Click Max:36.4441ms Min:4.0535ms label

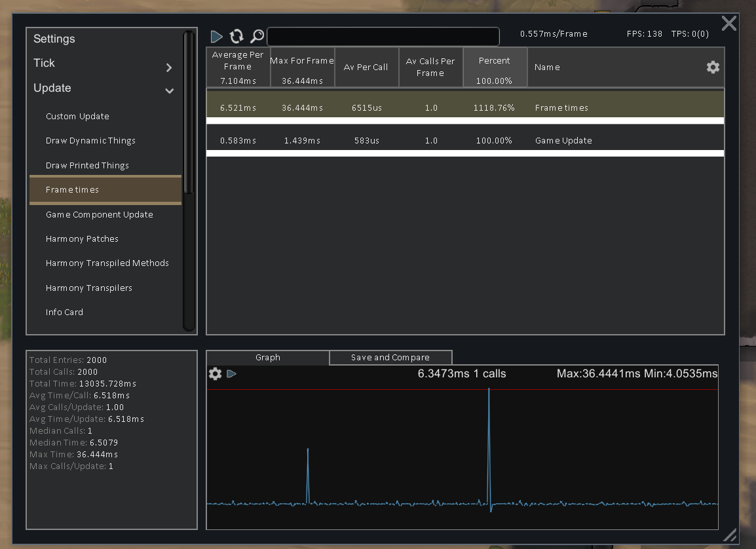[x=637, y=373]
